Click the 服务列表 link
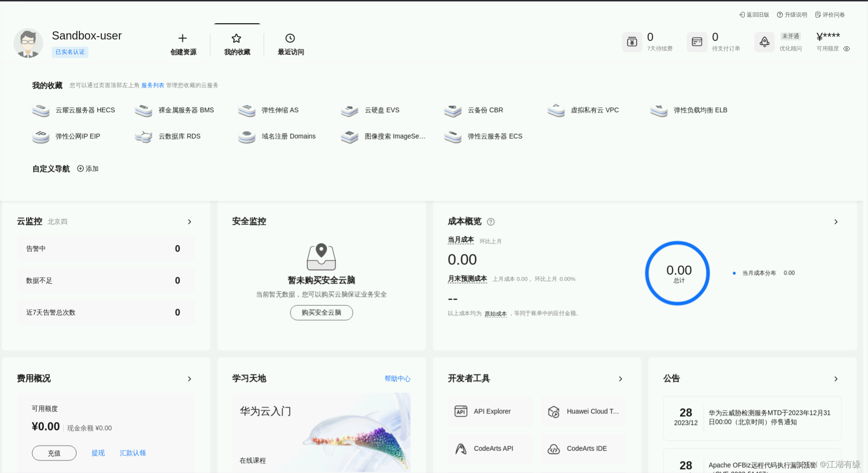Screen dimensions: 868x473 coord(152,85)
